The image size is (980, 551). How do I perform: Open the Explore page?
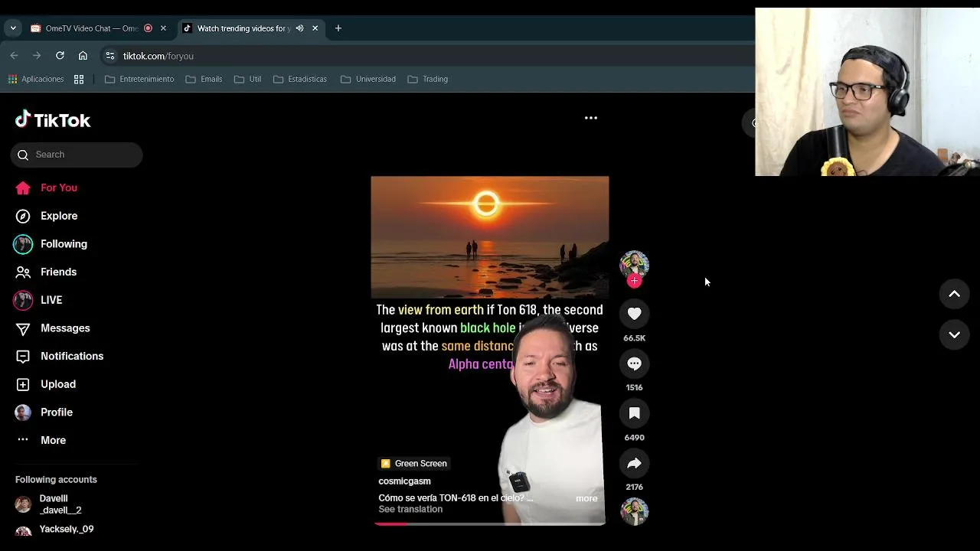click(47, 216)
